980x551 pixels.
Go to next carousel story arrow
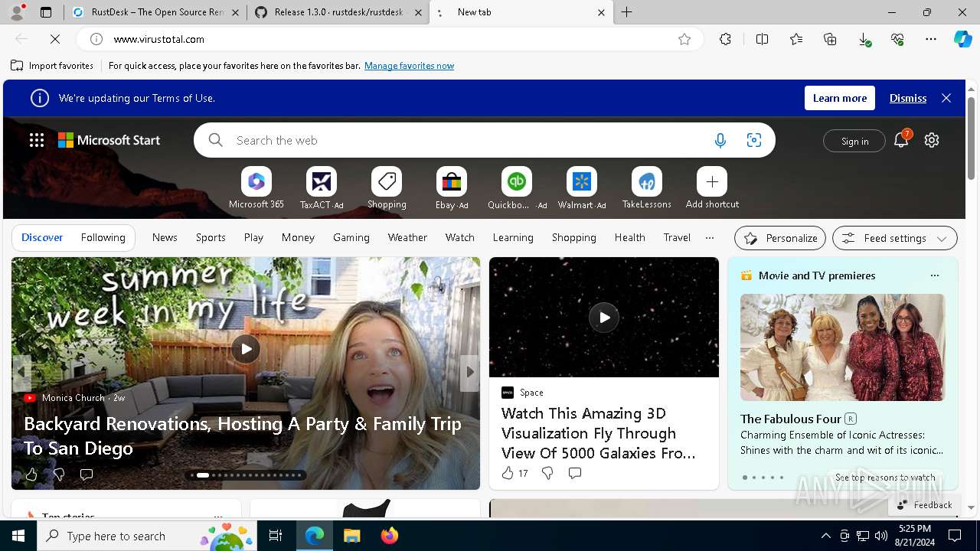coord(470,372)
